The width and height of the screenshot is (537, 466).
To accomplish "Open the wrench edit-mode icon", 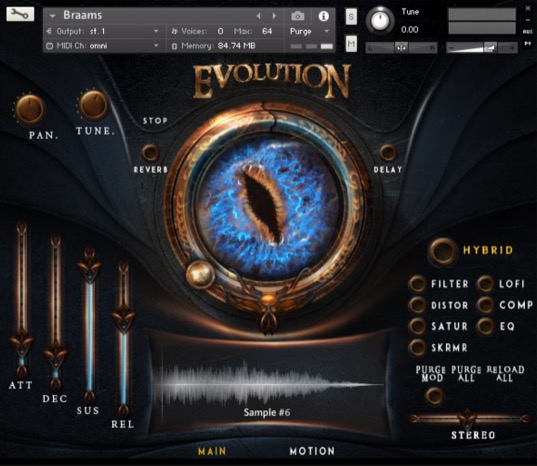I will (20, 14).
